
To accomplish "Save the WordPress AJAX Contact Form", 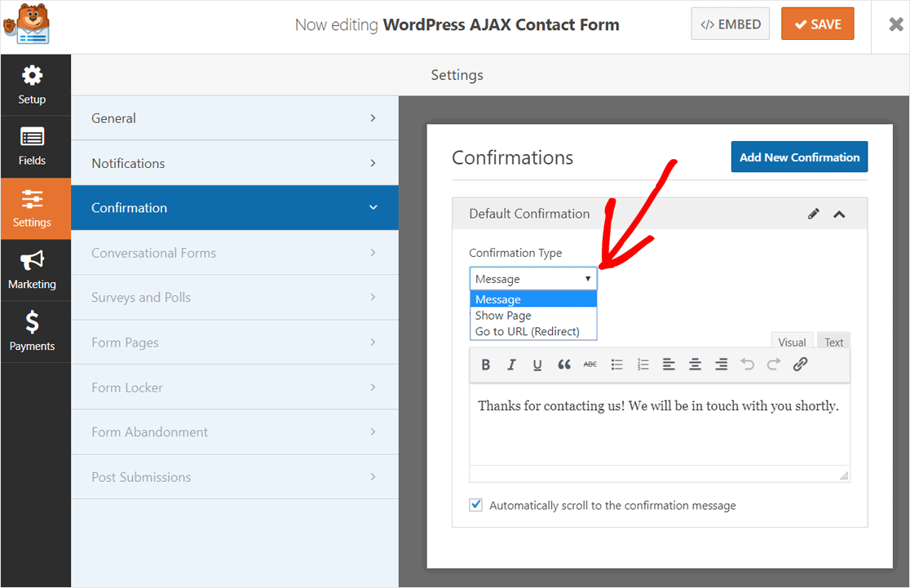I will 817,24.
